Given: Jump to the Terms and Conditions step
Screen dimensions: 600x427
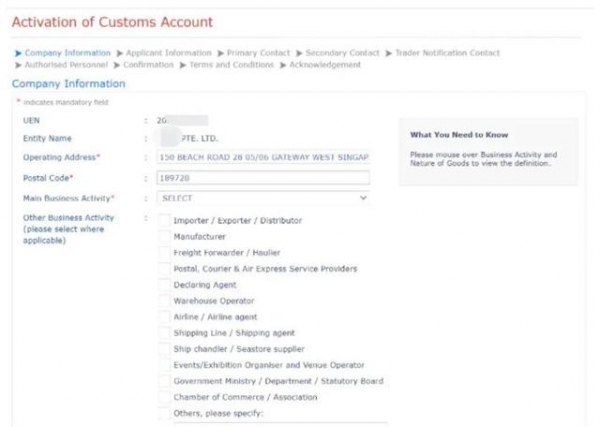Looking at the screenshot, I should (x=230, y=65).
